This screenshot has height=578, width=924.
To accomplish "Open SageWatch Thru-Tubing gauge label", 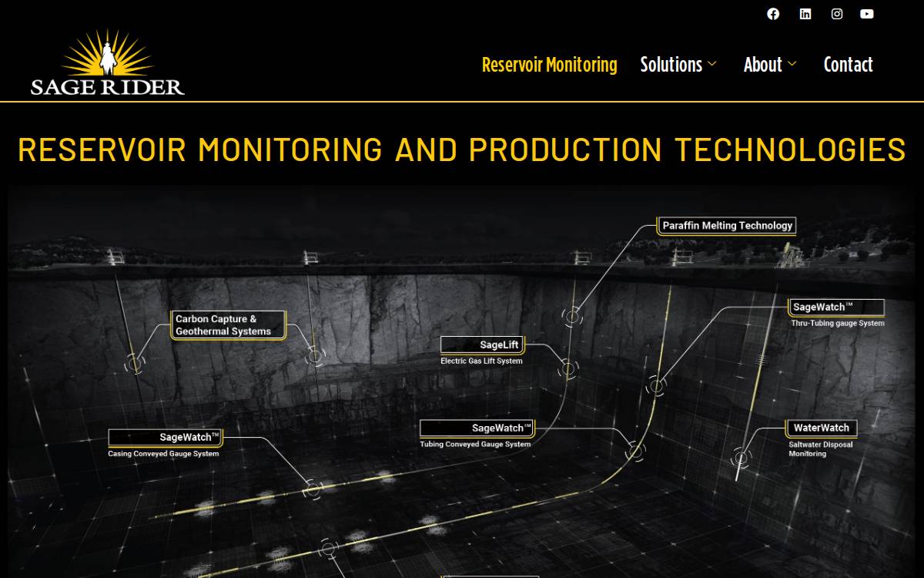I will 837,307.
